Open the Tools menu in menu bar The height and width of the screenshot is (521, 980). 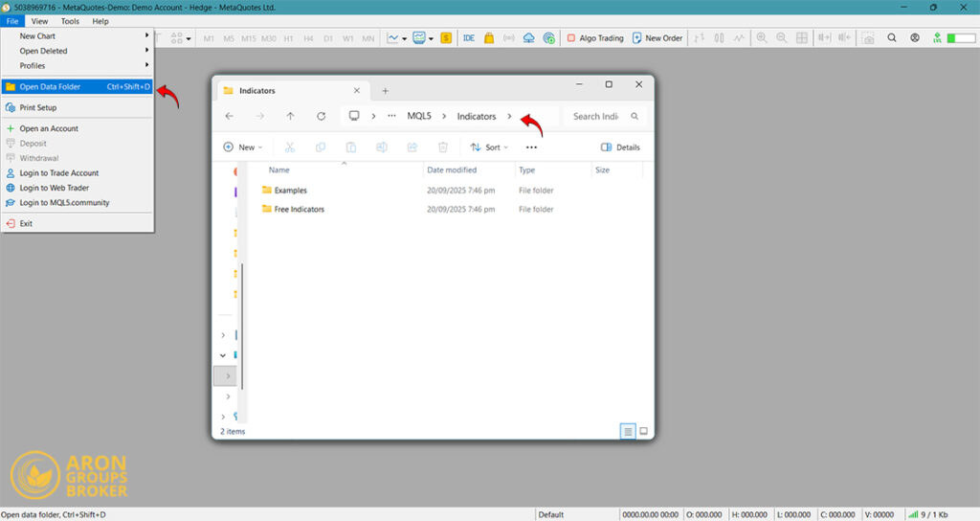(x=70, y=21)
